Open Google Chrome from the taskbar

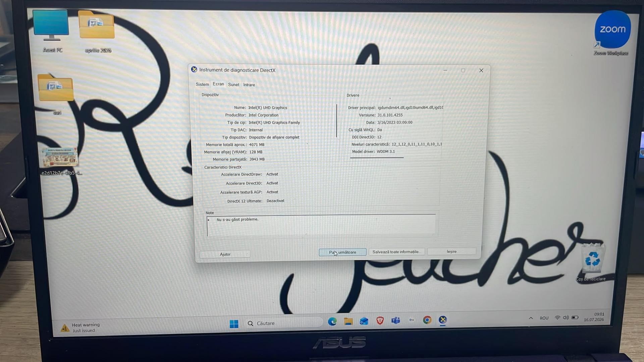[427, 320]
